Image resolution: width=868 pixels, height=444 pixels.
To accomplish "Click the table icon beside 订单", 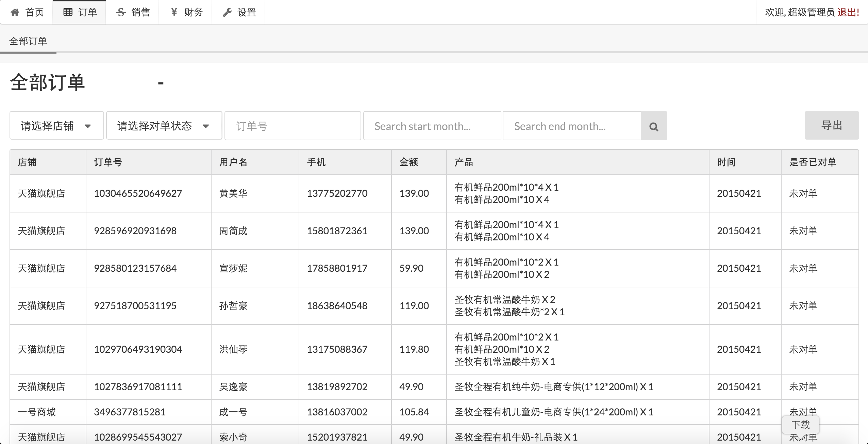I will point(68,12).
